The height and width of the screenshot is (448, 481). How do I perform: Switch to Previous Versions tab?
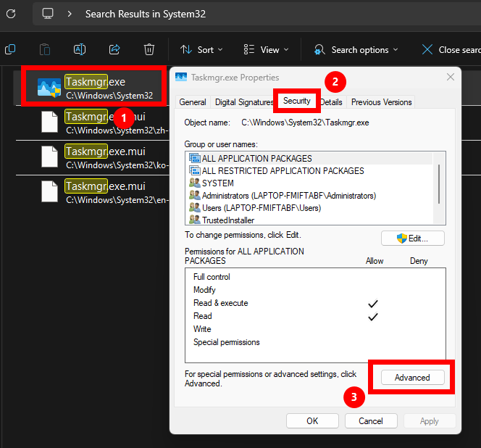(x=381, y=102)
